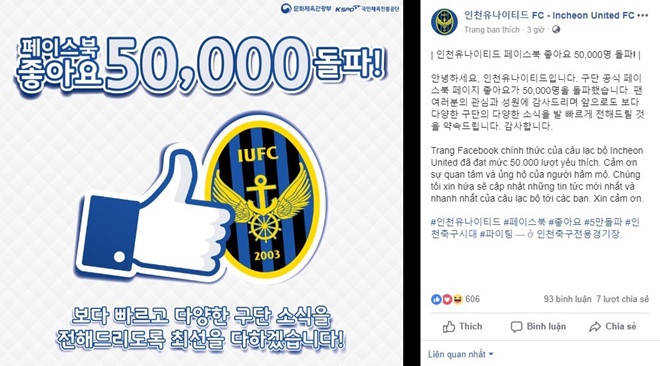Viewport: 660px width, 366px height.
Task: Click the blue like reaction icon
Action: (436, 299)
